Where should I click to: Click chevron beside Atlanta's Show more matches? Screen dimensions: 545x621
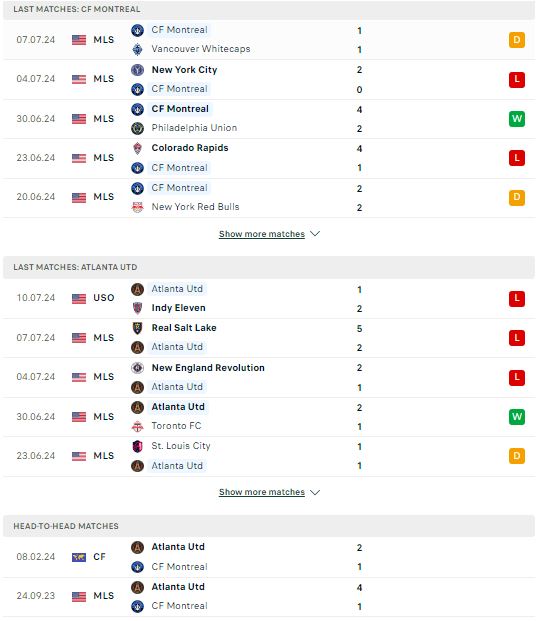coord(315,492)
